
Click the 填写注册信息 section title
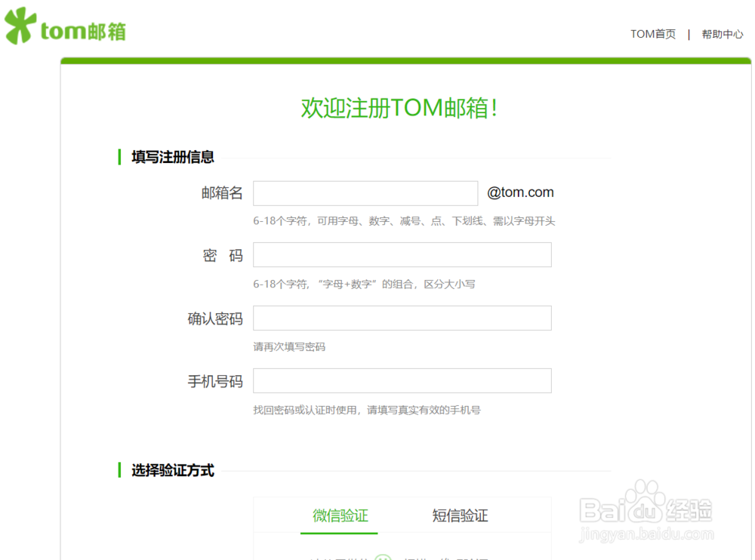[x=173, y=157]
